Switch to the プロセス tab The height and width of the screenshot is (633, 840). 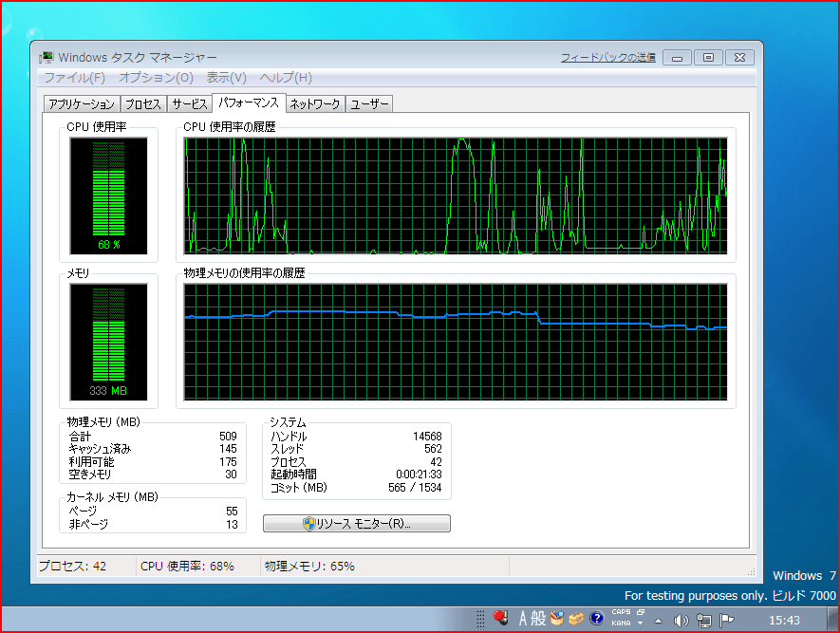143,103
